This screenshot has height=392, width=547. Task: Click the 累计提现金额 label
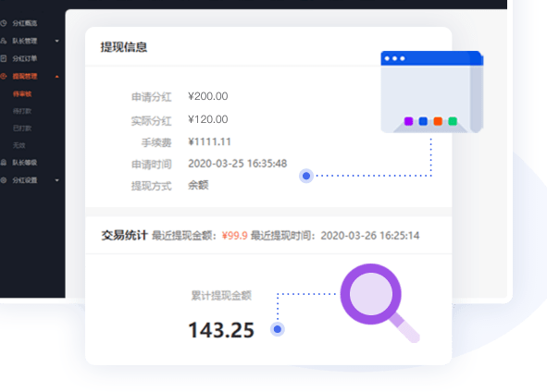221,296
